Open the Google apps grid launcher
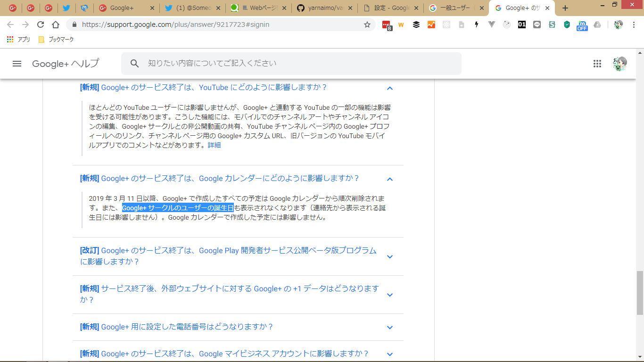Image resolution: width=644 pixels, height=362 pixels. pyautogui.click(x=597, y=64)
